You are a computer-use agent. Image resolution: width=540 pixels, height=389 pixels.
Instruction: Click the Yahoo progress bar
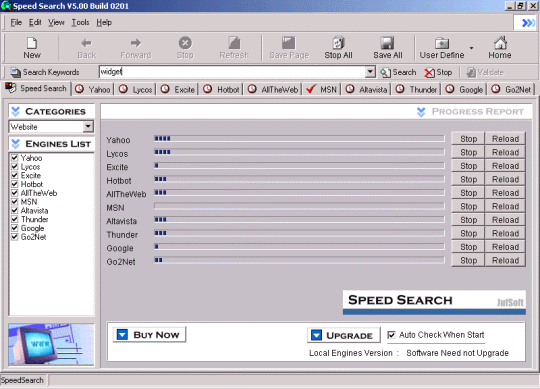299,139
